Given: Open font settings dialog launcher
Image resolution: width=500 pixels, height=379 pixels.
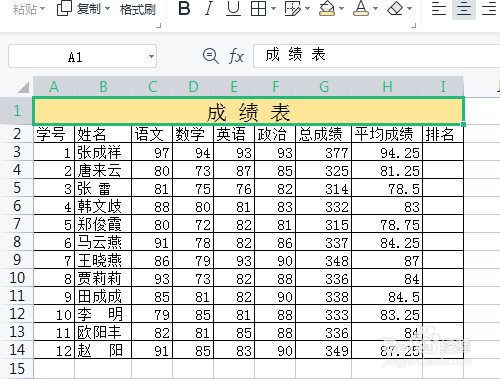Looking at the screenshot, I should click(x=414, y=25).
